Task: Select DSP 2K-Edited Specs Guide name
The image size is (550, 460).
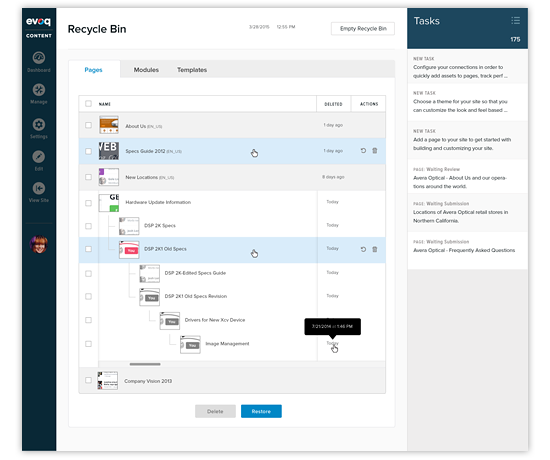Action: 195,273
